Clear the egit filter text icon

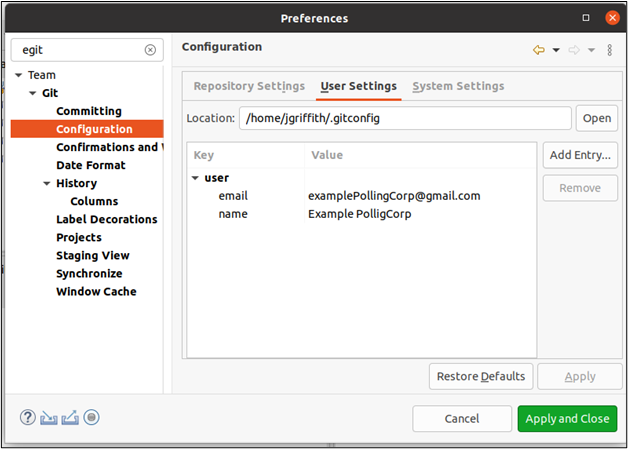(150, 50)
